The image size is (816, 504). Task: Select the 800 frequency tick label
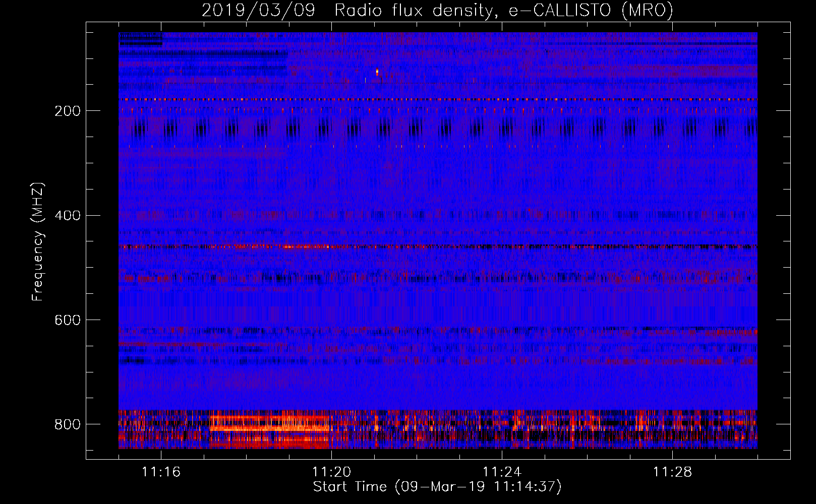[x=68, y=424]
